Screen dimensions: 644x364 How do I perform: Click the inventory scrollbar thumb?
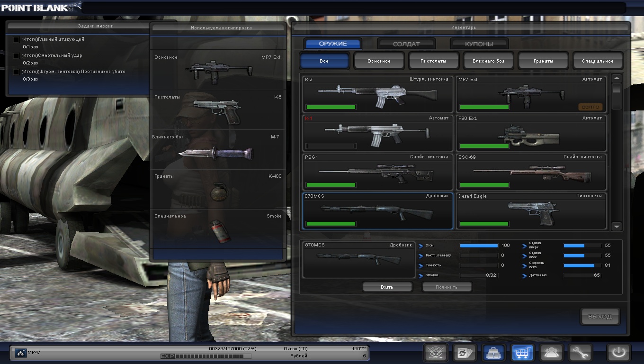617,89
